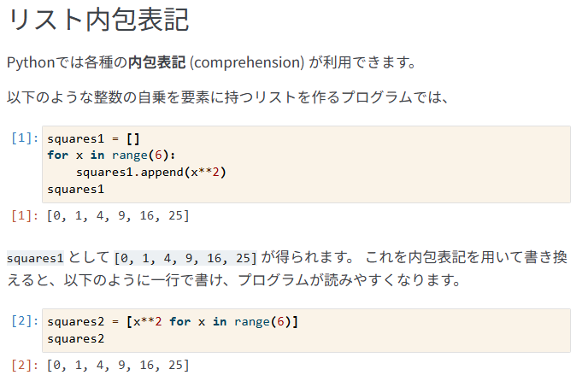Click the line squares1 = [] in first cell
Viewport: 588px width, 381px height.
(x=93, y=138)
